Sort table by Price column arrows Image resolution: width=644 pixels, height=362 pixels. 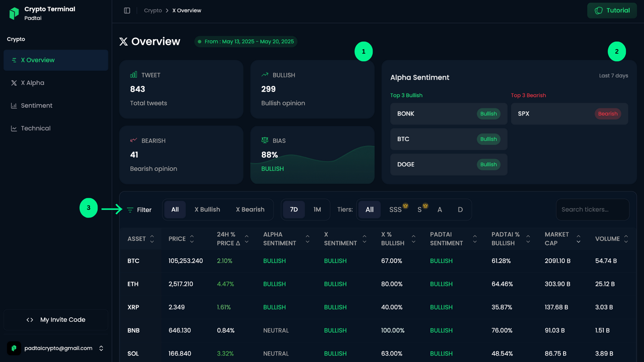pyautogui.click(x=192, y=239)
